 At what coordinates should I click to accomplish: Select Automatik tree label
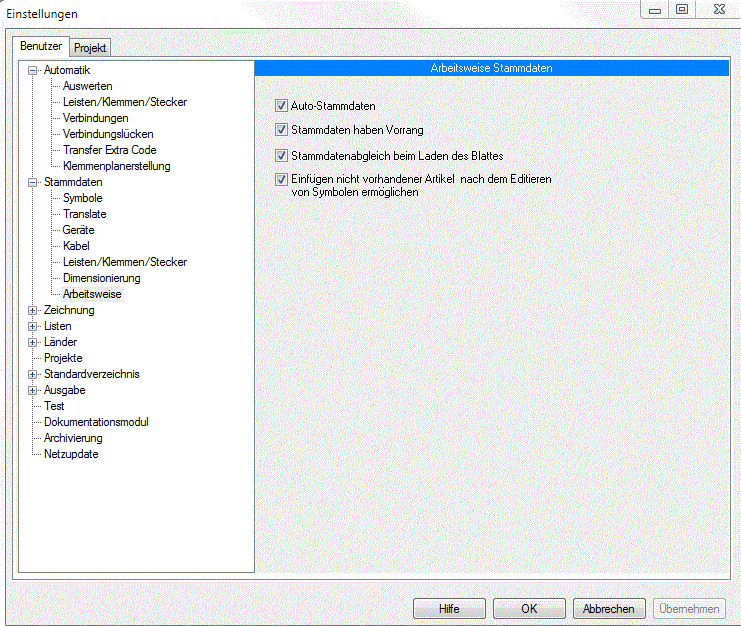(67, 70)
